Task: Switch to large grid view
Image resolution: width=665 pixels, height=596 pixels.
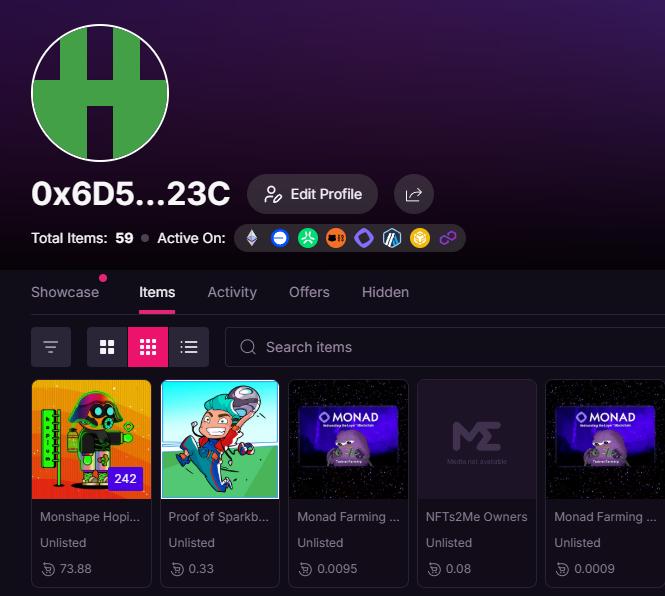Action: pyautogui.click(x=107, y=347)
